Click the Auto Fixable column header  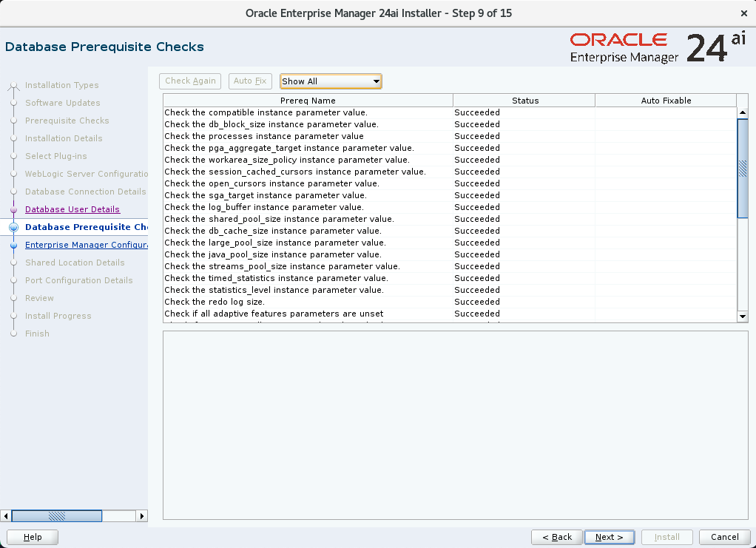point(666,101)
